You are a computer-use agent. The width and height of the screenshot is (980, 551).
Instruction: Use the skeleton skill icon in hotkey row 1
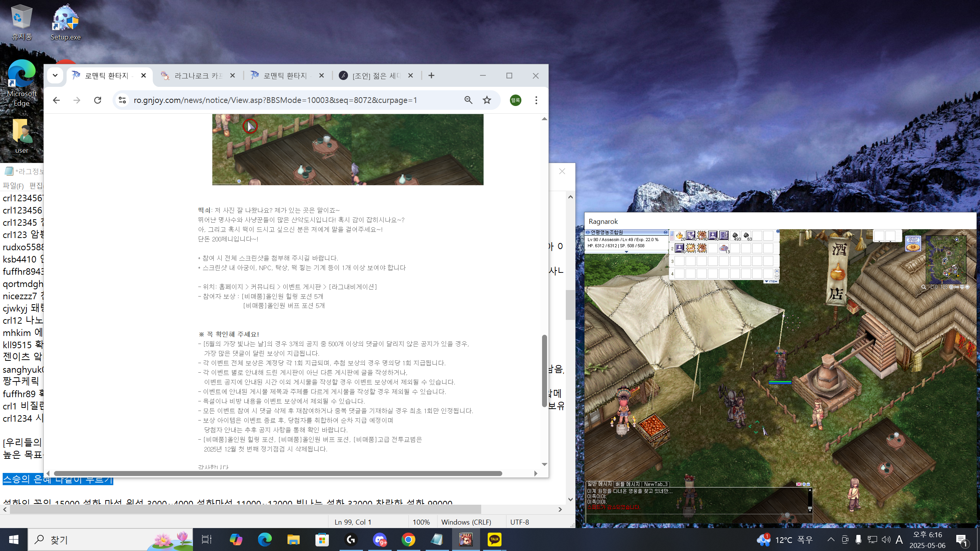coord(724,235)
